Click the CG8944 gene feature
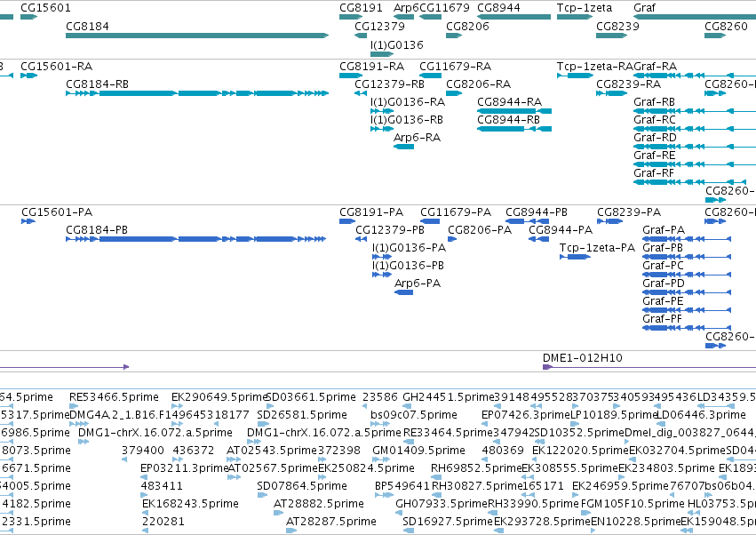This screenshot has height=535, width=756. point(514,17)
